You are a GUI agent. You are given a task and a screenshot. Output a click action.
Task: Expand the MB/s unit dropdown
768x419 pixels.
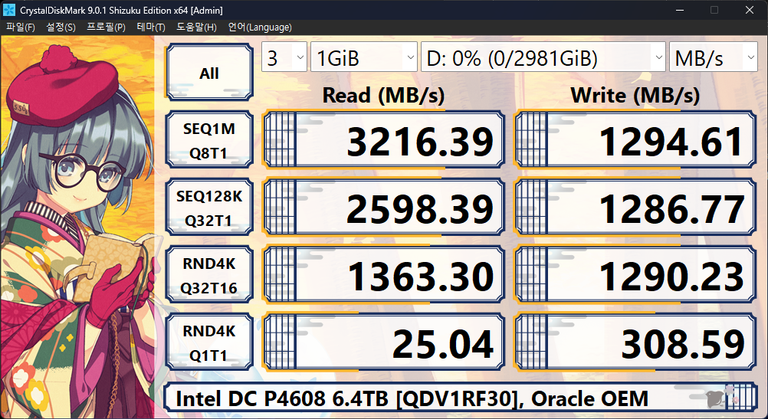713,57
